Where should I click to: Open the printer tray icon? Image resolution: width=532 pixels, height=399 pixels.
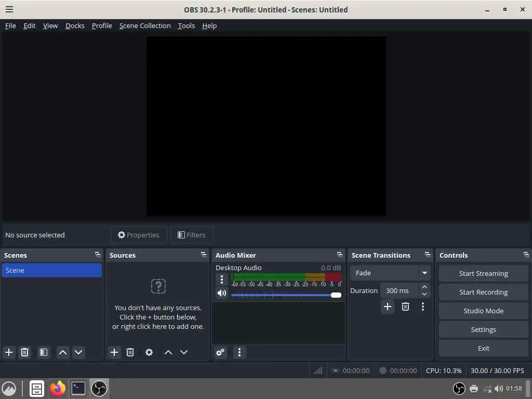tap(474, 389)
